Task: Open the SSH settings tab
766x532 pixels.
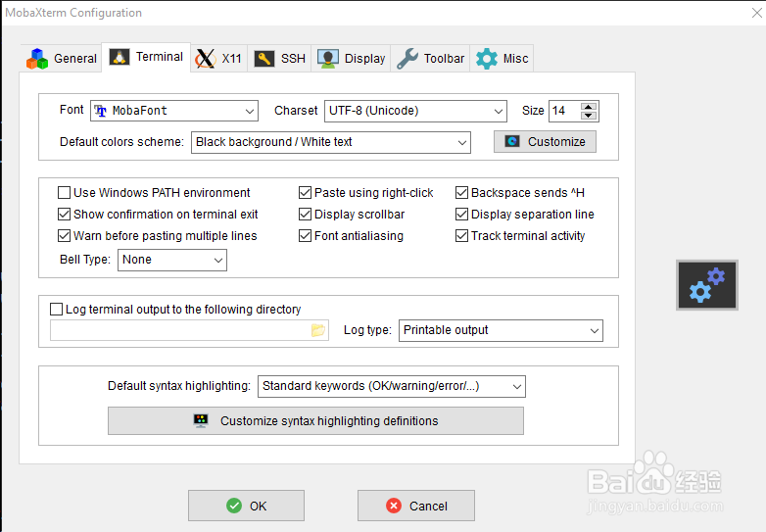Action: click(279, 58)
